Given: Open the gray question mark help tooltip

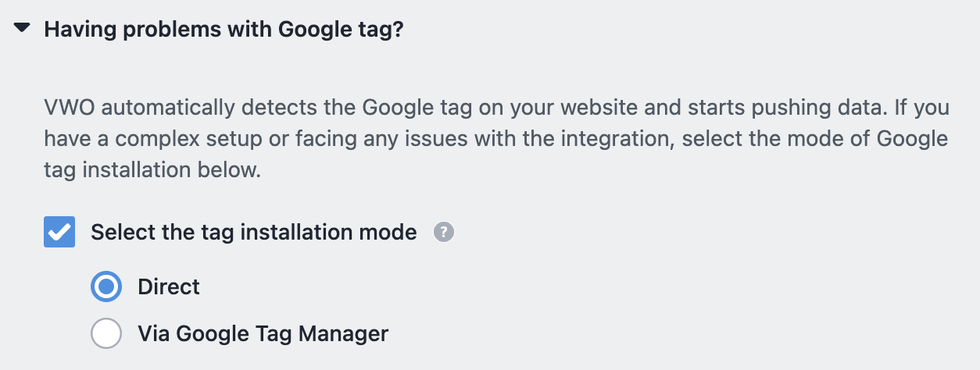Looking at the screenshot, I should point(444,232).
